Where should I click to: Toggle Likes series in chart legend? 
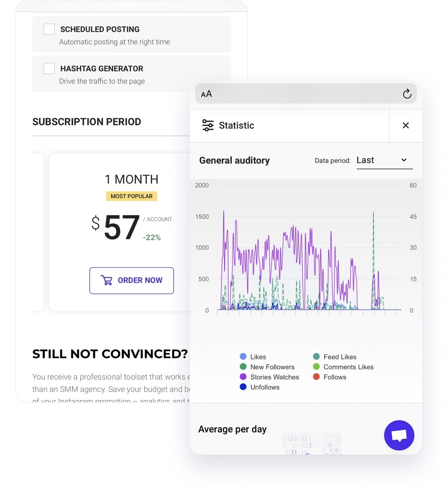click(243, 357)
